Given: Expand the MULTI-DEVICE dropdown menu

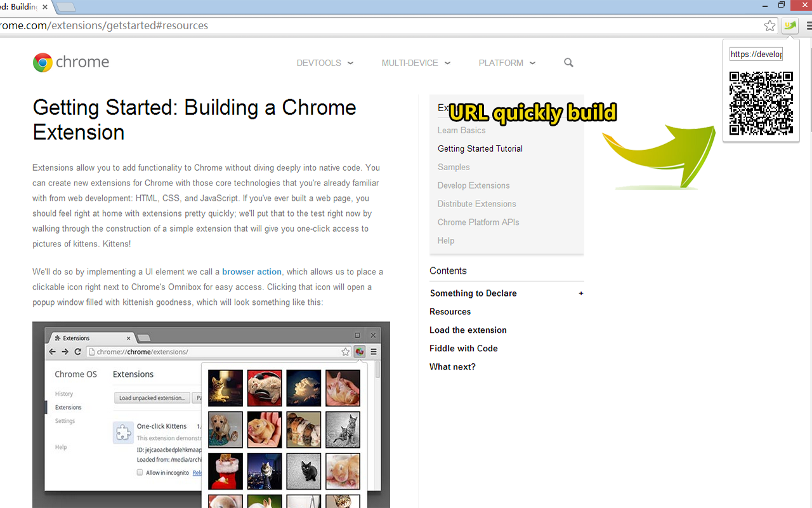Looking at the screenshot, I should tap(416, 63).
